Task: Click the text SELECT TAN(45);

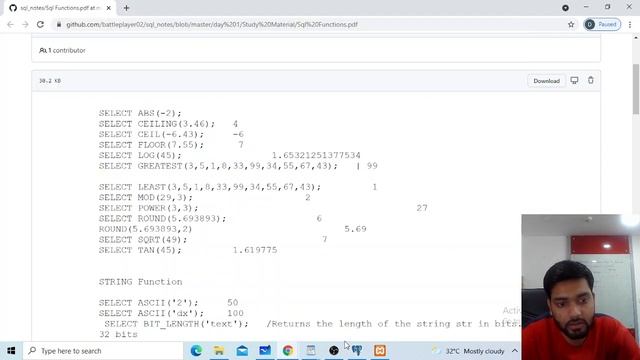Action: coord(140,250)
